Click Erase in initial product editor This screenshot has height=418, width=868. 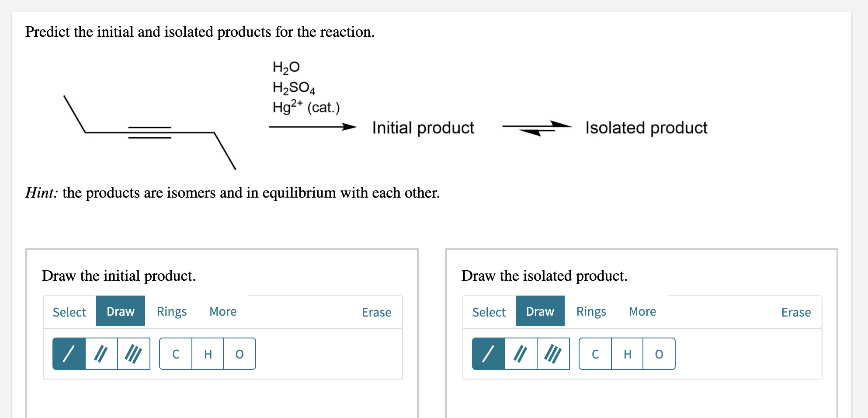pyautogui.click(x=376, y=312)
